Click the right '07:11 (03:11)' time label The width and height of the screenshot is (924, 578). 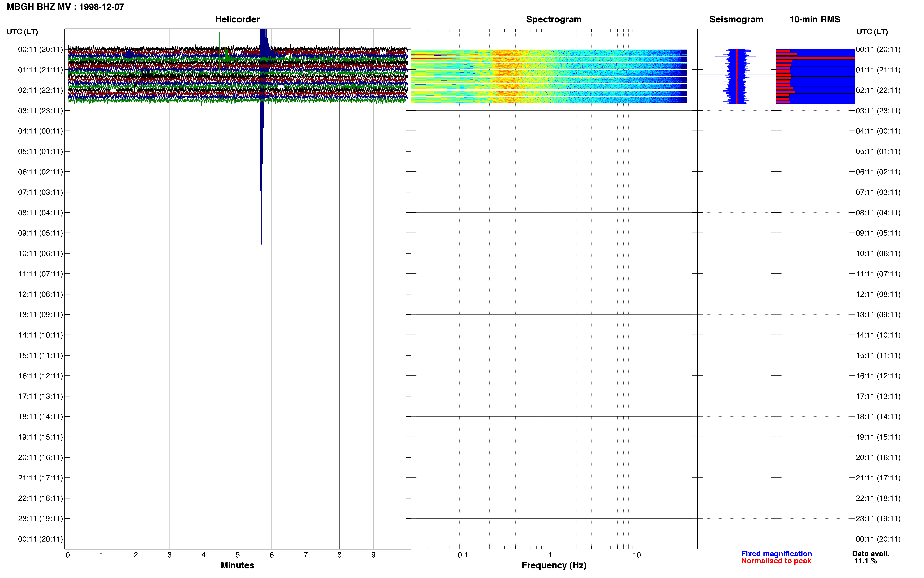tap(878, 192)
